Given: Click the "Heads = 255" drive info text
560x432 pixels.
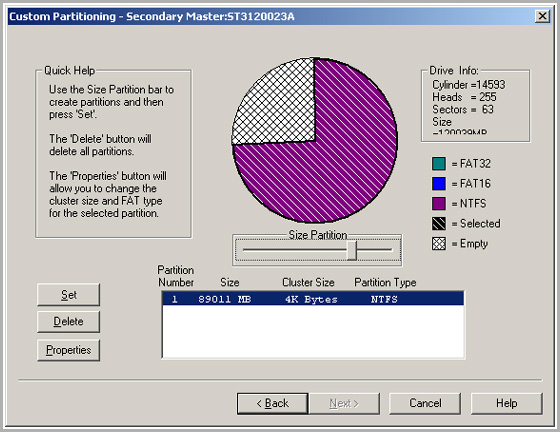Looking at the screenshot, I should point(464,97).
